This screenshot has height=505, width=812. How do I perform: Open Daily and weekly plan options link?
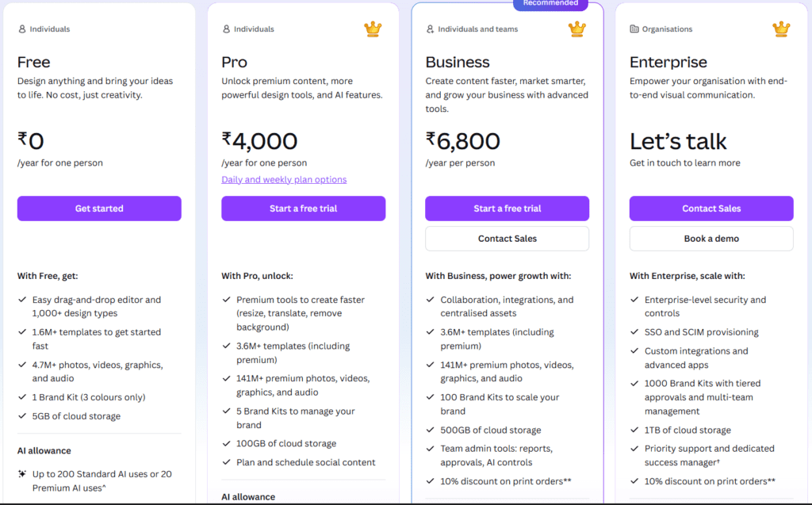click(x=284, y=180)
